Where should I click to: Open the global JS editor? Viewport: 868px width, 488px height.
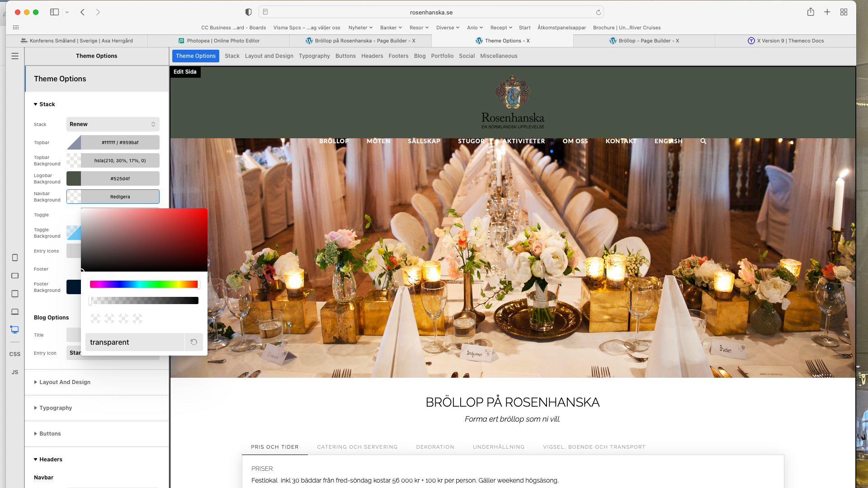[x=15, y=372]
